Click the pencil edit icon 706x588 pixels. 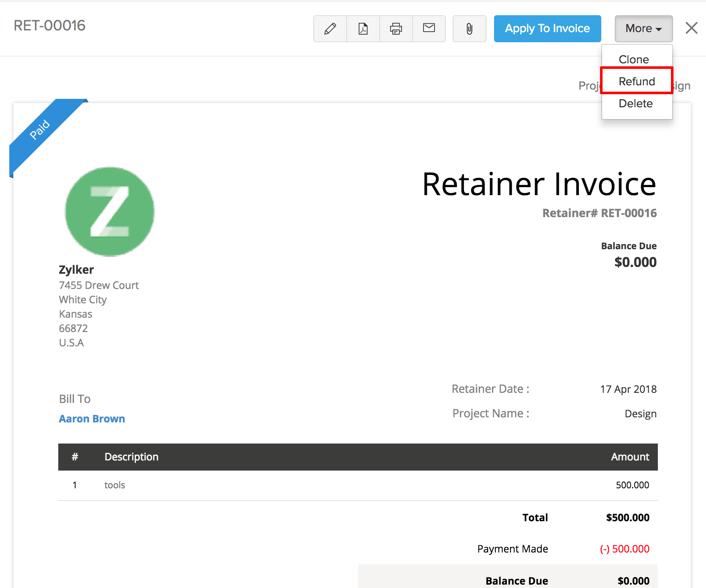click(x=330, y=29)
